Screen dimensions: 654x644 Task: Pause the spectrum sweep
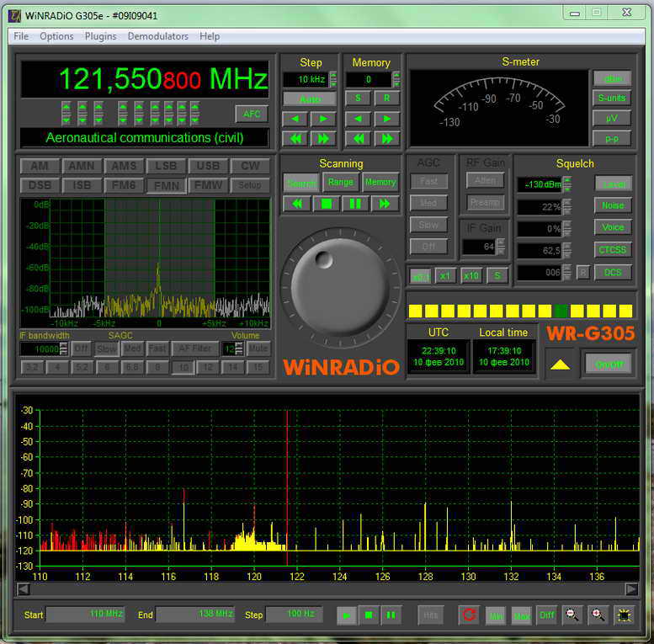pos(391,615)
